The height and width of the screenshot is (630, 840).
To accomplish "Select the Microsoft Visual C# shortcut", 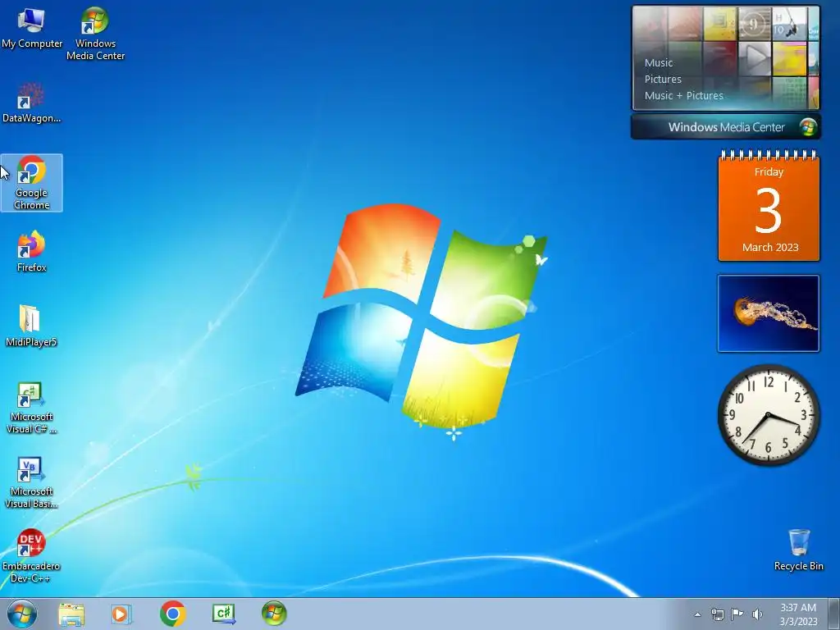I will pyautogui.click(x=31, y=409).
